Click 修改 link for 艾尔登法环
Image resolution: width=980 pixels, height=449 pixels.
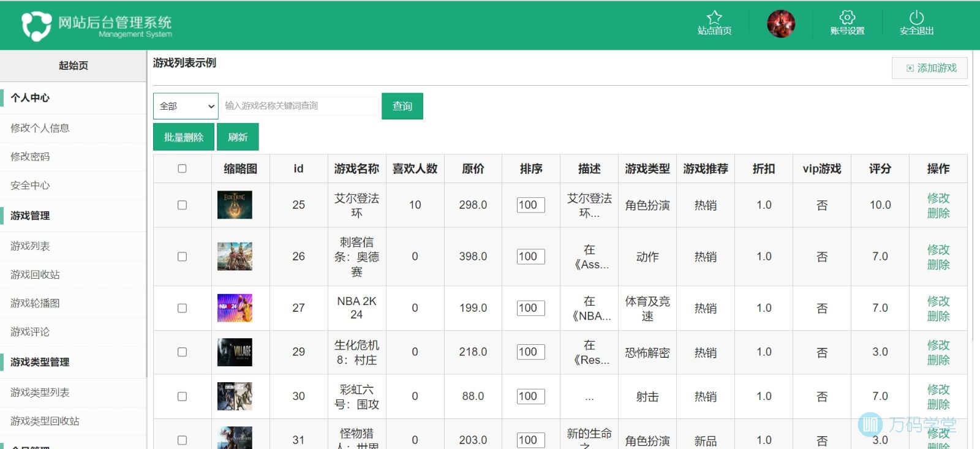[938, 198]
